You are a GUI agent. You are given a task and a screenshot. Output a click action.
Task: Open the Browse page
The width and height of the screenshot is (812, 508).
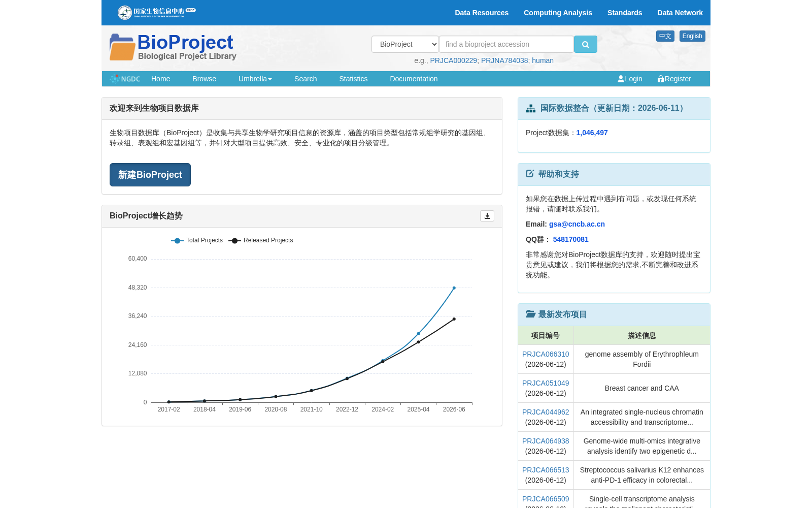(204, 79)
